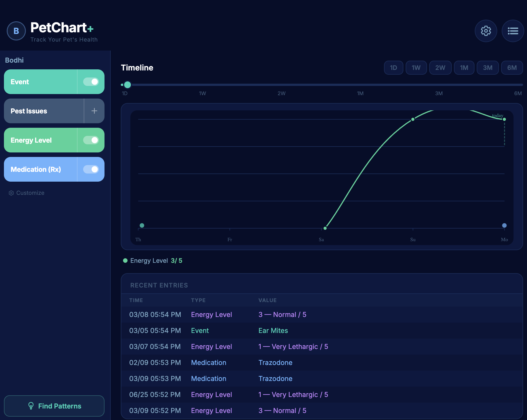Viewport: 527px width, 420px height.
Task: Switch to the 6M time range
Action: [x=512, y=68]
